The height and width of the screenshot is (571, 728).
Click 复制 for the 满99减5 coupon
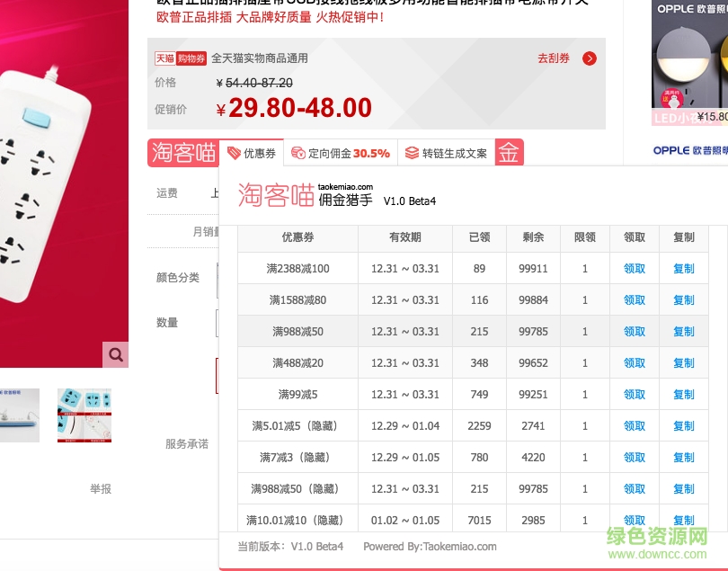tap(683, 395)
